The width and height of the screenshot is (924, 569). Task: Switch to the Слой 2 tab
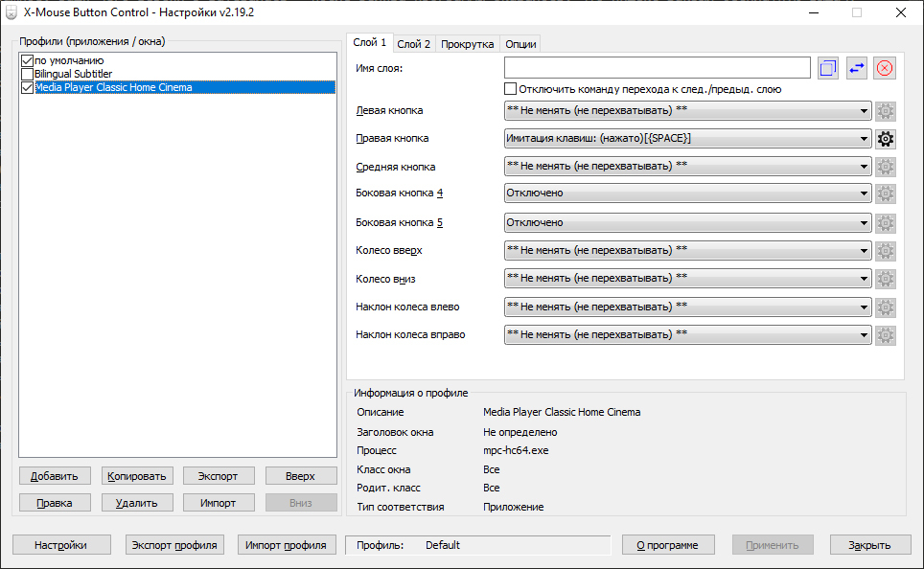[414, 44]
